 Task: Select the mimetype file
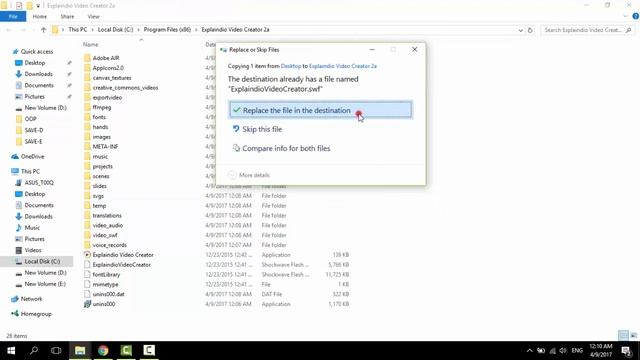coord(105,284)
